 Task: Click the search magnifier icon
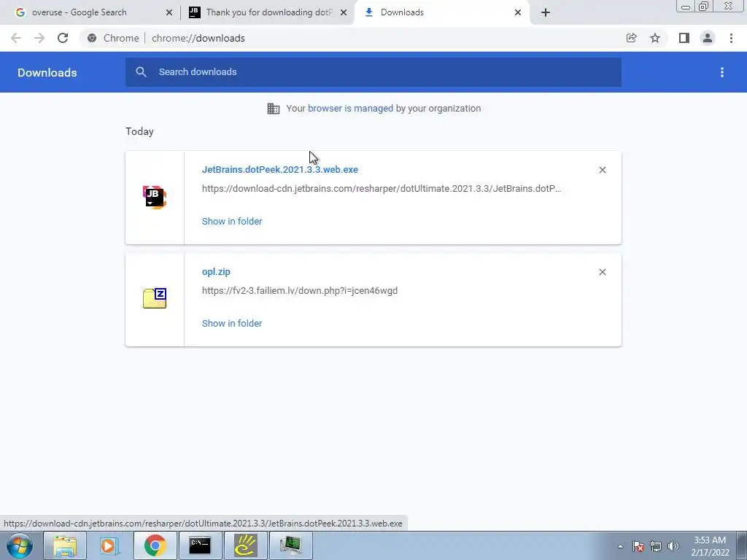point(141,72)
